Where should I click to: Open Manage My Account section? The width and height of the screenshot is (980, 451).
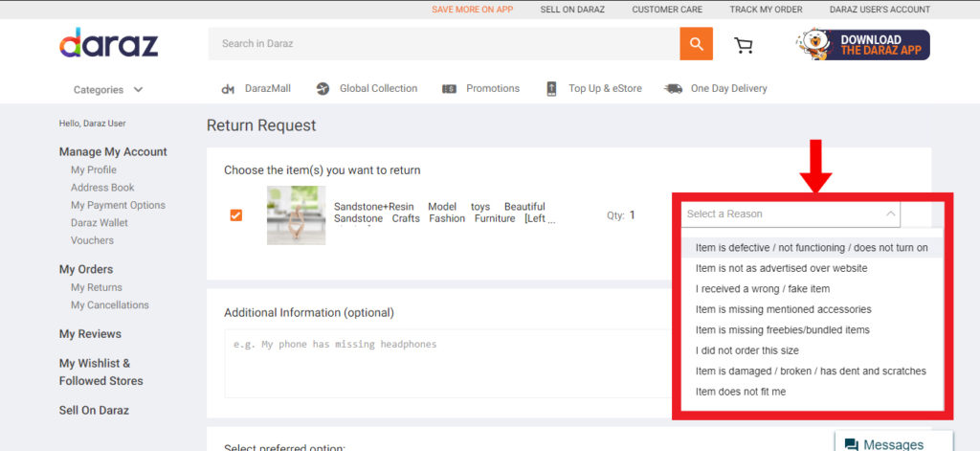[113, 152]
